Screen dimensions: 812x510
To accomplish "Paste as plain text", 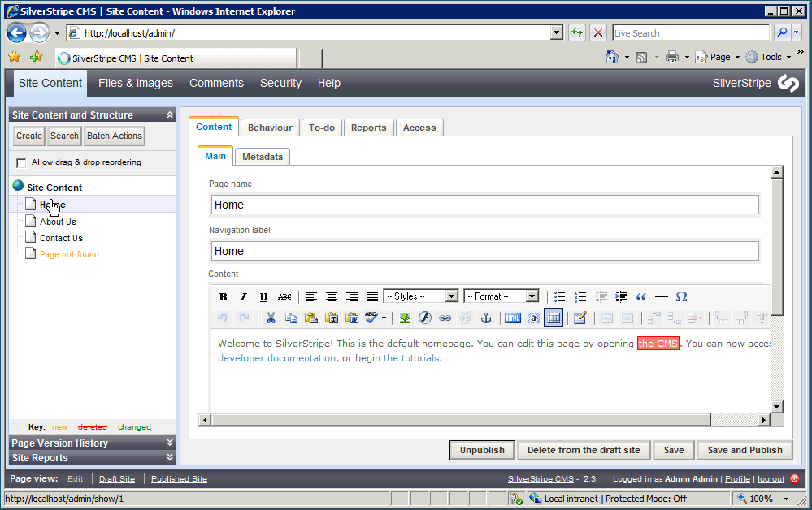I will (x=332, y=318).
